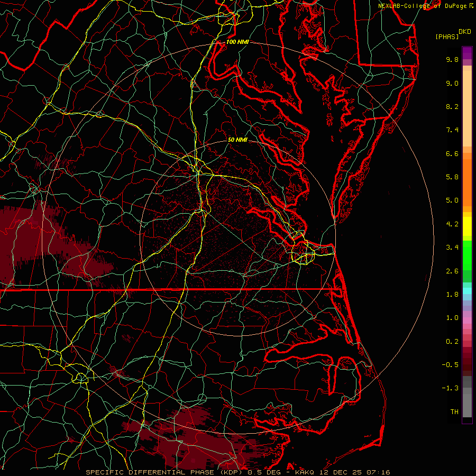
Task: Pick the pink band of the color scale
Action: (467, 321)
